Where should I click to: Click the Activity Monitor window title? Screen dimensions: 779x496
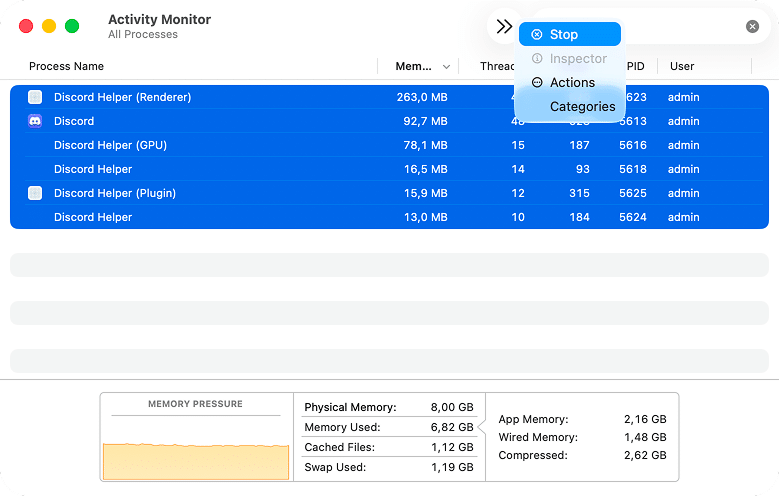coord(159,19)
